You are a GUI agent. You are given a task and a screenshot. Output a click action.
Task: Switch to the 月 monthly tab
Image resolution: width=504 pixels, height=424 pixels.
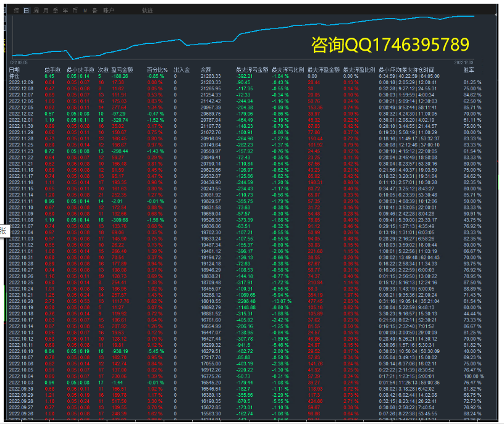46,11
